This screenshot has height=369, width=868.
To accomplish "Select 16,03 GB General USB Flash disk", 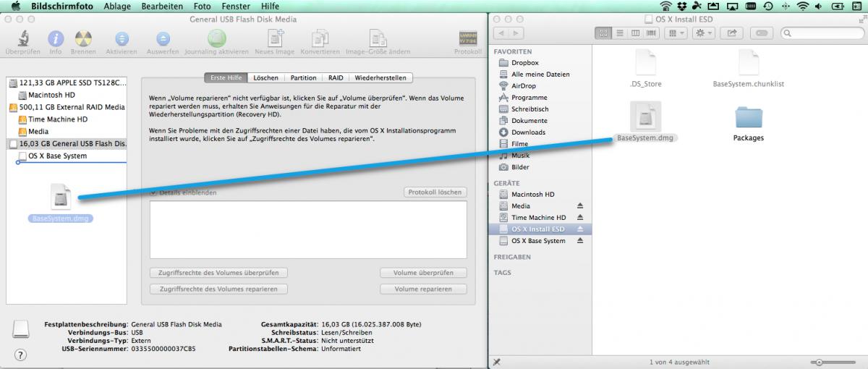I will (67, 144).
